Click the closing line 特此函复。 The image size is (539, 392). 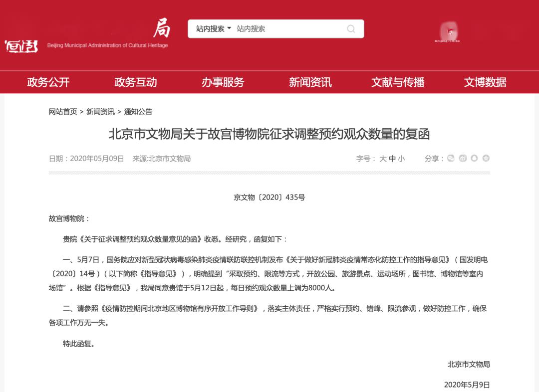tap(79, 344)
